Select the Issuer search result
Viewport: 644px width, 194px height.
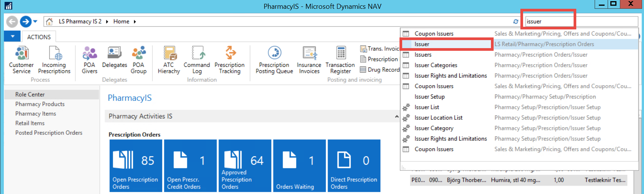[x=519, y=44]
